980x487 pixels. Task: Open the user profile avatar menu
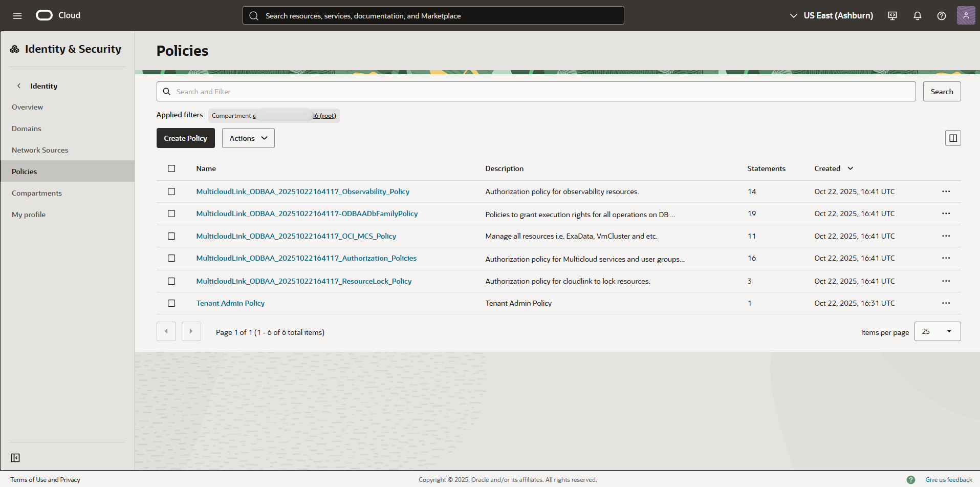click(966, 15)
